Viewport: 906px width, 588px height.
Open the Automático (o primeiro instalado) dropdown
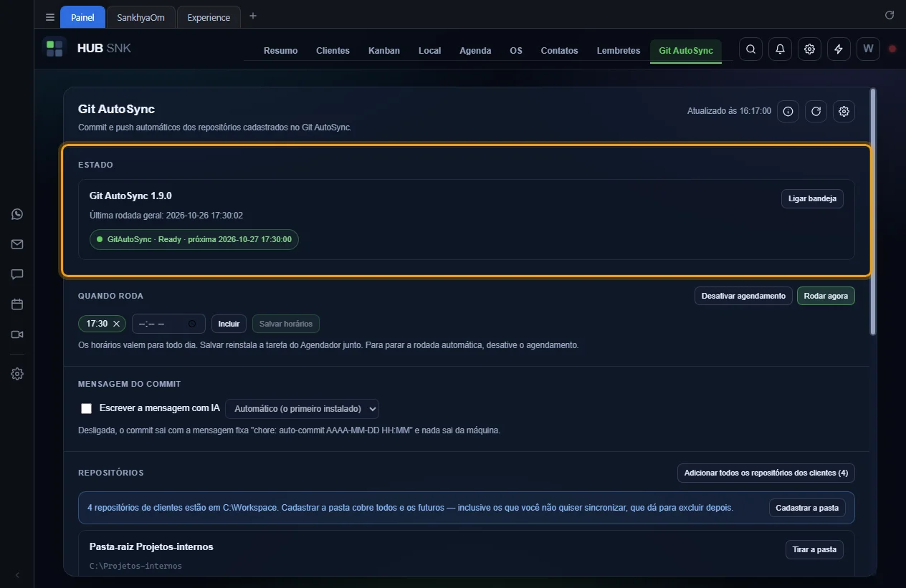[302, 409]
